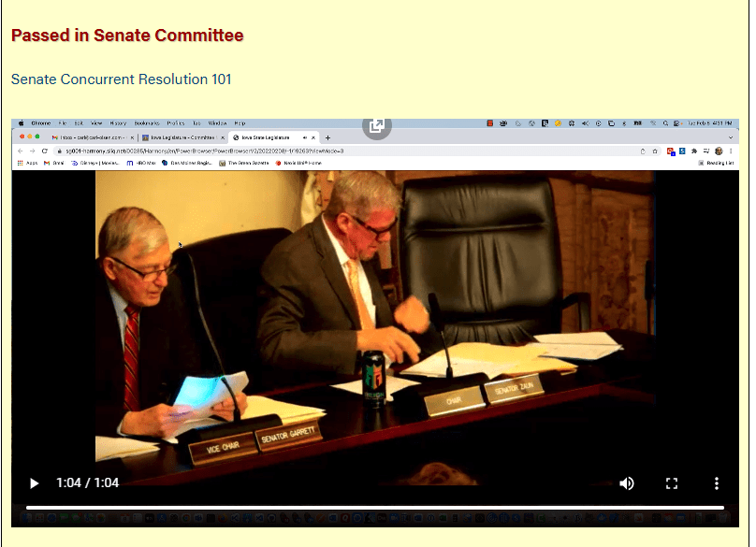Screen dimensions: 756x547
Task: Click Chrome's back navigation arrow
Action: 20,150
